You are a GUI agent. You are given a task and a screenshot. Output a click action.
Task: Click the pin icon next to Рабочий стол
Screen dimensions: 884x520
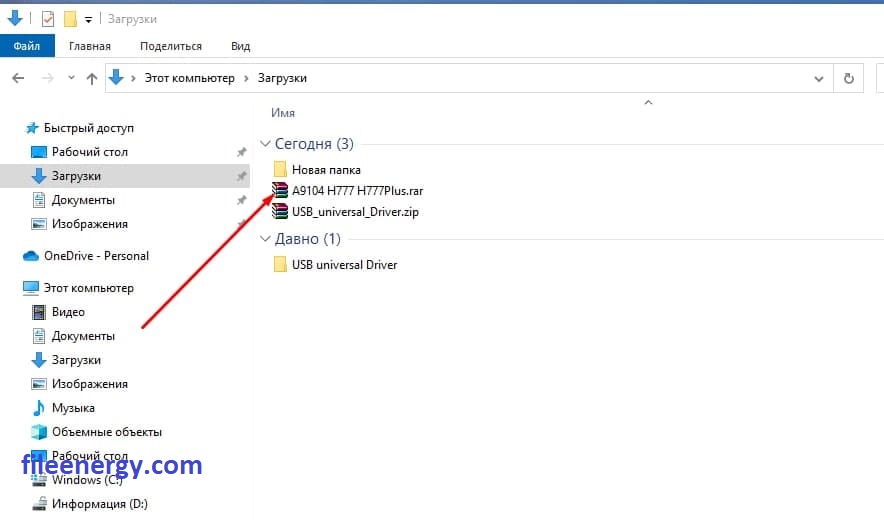pyautogui.click(x=241, y=152)
